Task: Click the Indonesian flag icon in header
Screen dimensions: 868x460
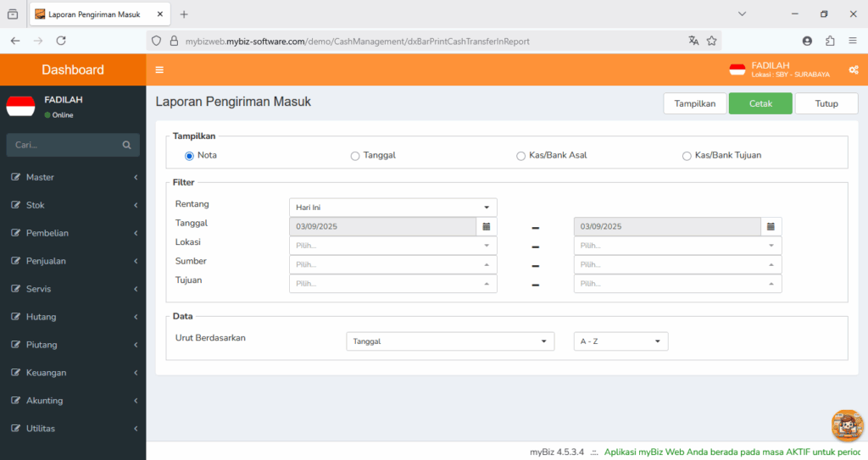Action: point(737,69)
